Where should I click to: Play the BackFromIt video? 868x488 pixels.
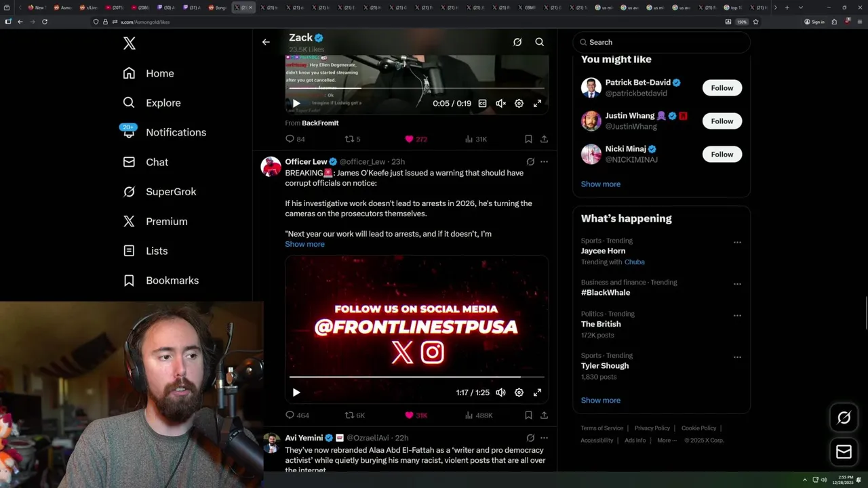click(x=296, y=104)
